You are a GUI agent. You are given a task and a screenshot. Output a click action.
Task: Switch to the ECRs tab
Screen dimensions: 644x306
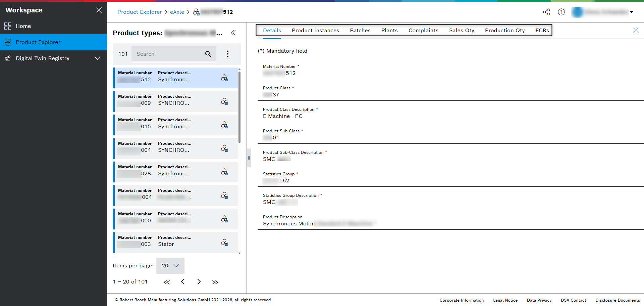click(x=542, y=31)
